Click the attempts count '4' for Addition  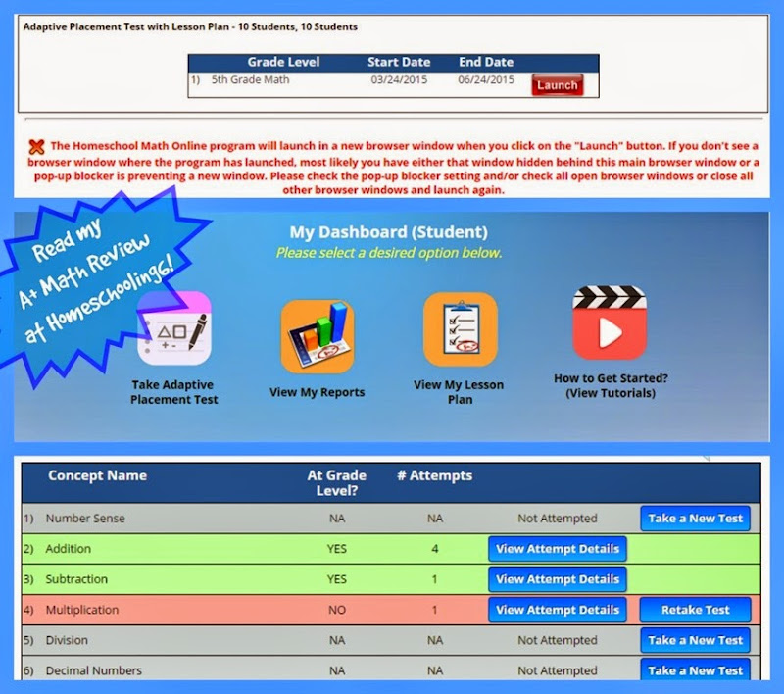click(x=434, y=549)
